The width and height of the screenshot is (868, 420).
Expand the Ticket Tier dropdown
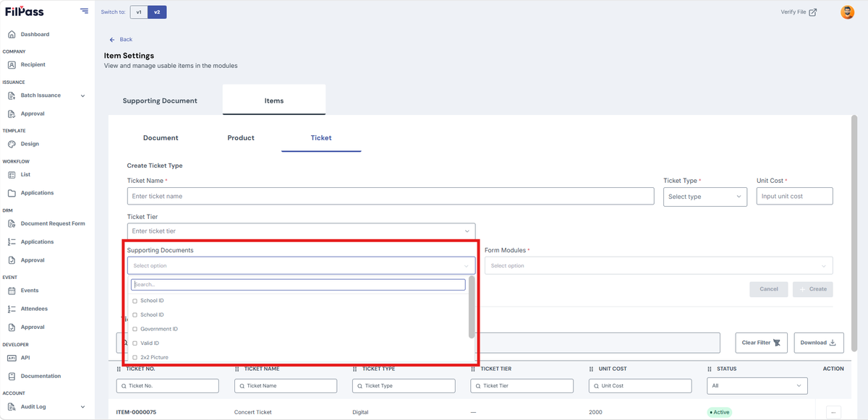(301, 231)
